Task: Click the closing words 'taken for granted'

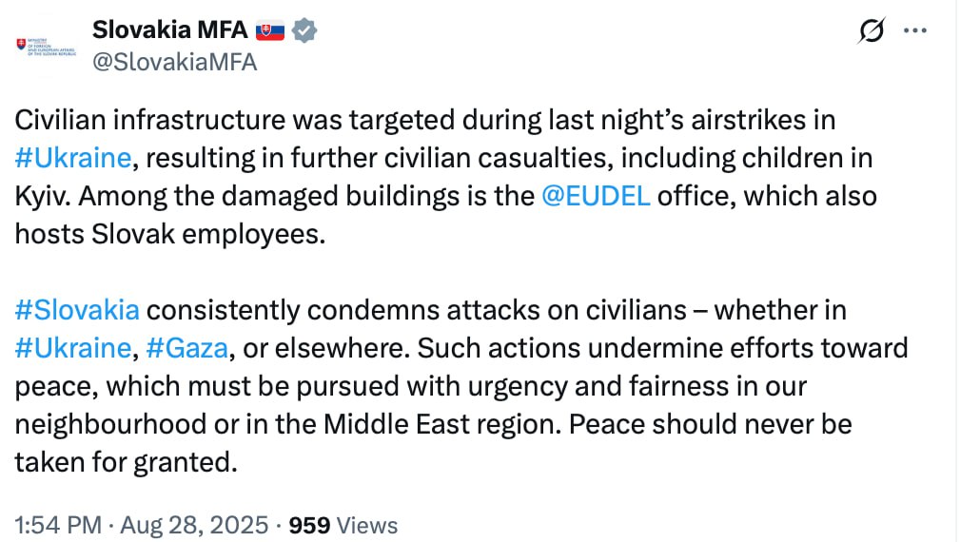Action: [x=124, y=461]
